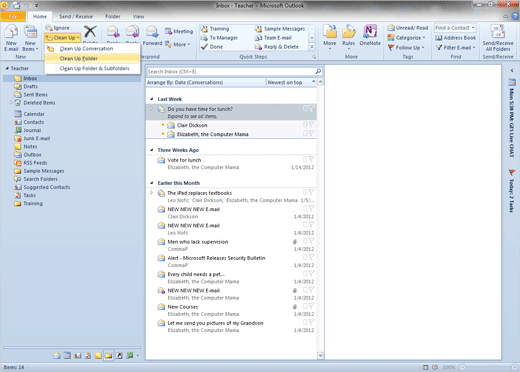Image resolution: width=520 pixels, height=372 pixels.
Task: Open the New Items button
Action: [30, 38]
